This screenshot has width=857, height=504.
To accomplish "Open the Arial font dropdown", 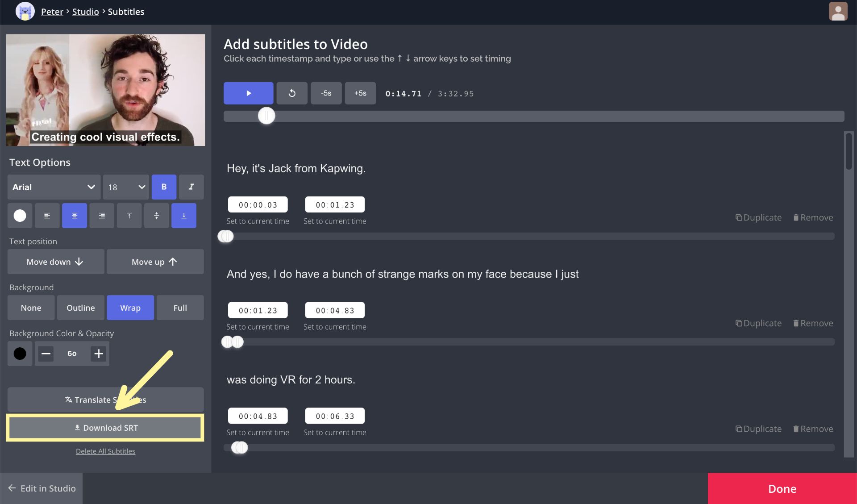I will click(x=54, y=187).
